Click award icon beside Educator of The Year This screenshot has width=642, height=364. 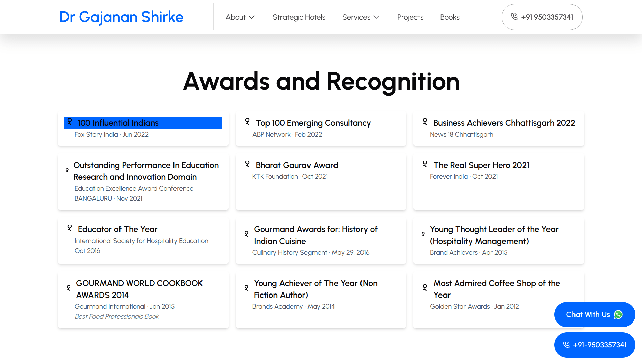pyautogui.click(x=70, y=228)
